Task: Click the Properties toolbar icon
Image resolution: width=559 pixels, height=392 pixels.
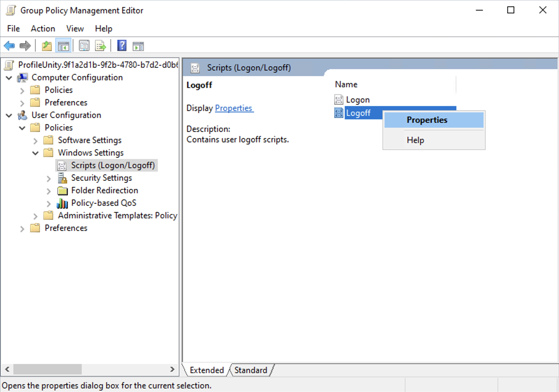Action: [x=84, y=46]
